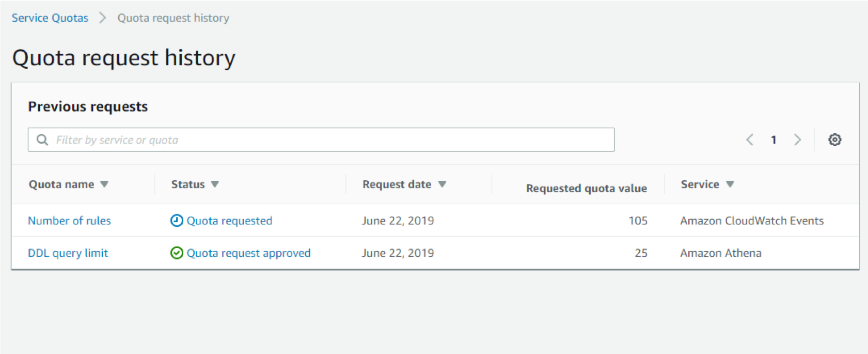Sort by Status column arrow
Viewport: 868px width, 354px height.
[x=215, y=184]
